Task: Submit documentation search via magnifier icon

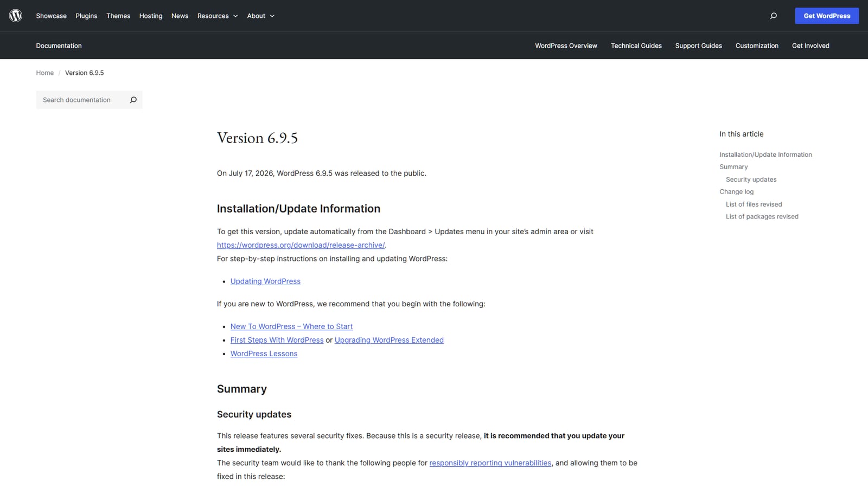Action: [x=133, y=100]
